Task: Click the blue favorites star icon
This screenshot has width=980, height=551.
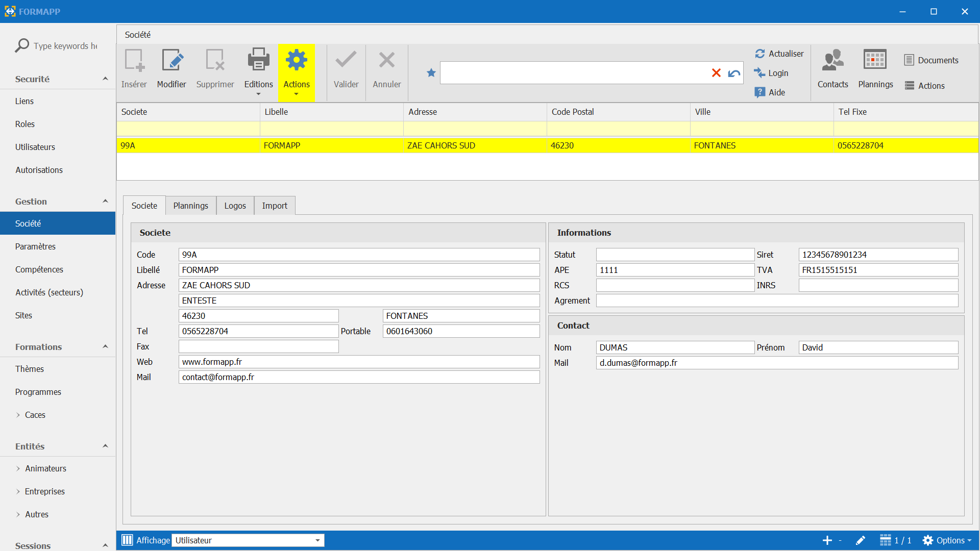Action: 431,73
